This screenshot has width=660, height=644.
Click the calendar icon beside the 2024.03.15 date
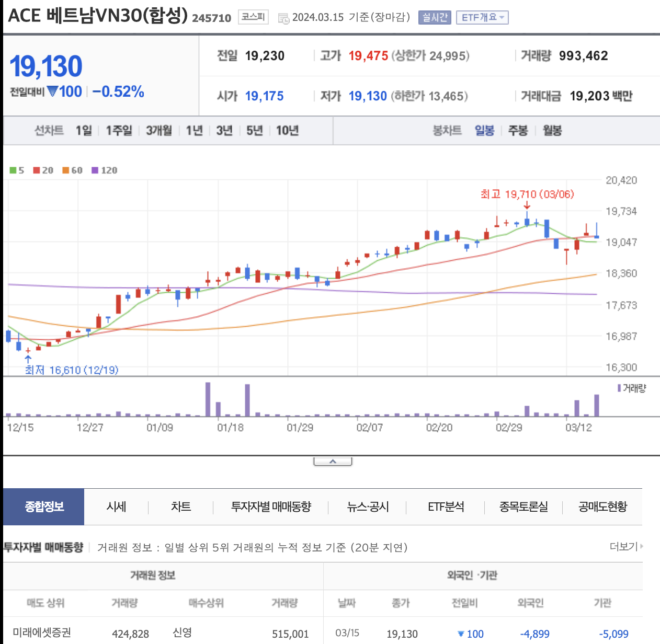[283, 19]
